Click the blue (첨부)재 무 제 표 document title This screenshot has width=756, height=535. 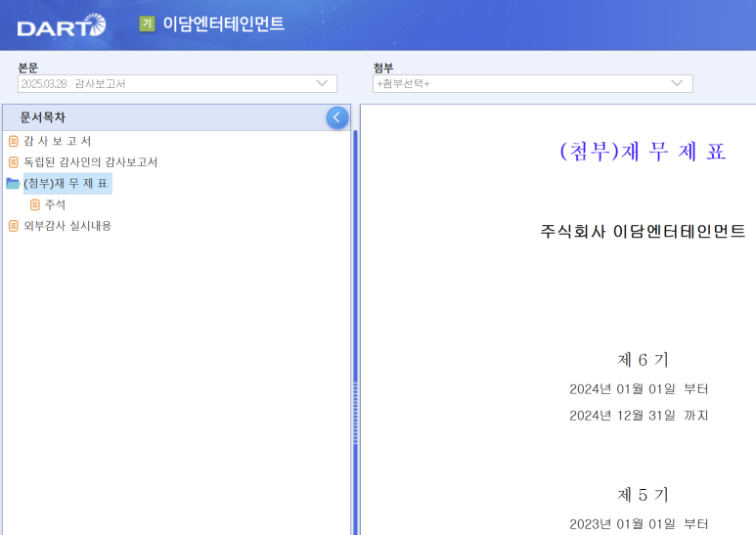pyautogui.click(x=643, y=152)
